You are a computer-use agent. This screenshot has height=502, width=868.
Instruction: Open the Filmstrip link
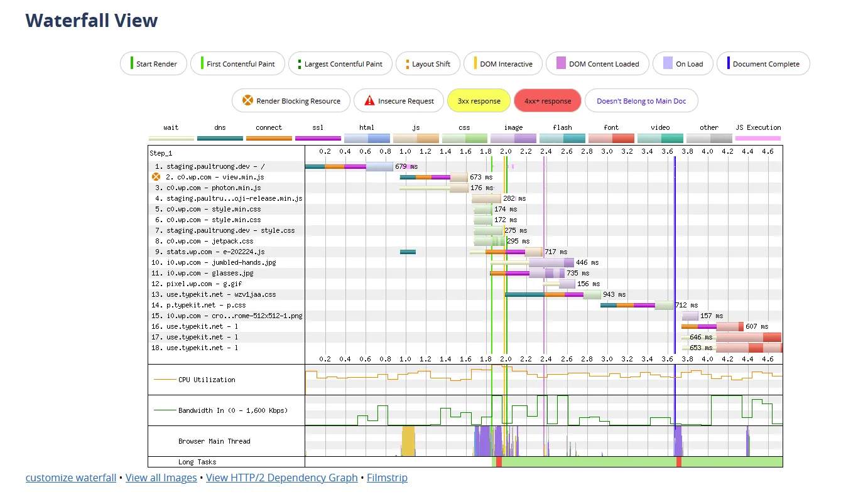pyautogui.click(x=387, y=478)
